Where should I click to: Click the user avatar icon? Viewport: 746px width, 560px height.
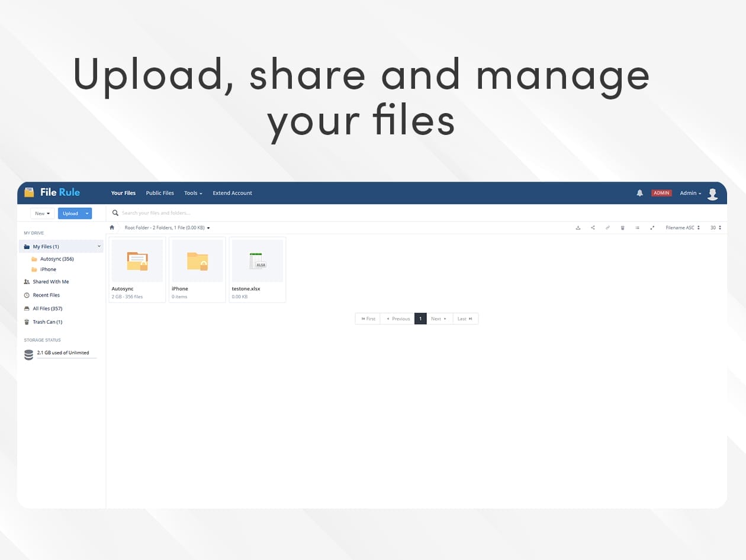coord(712,194)
